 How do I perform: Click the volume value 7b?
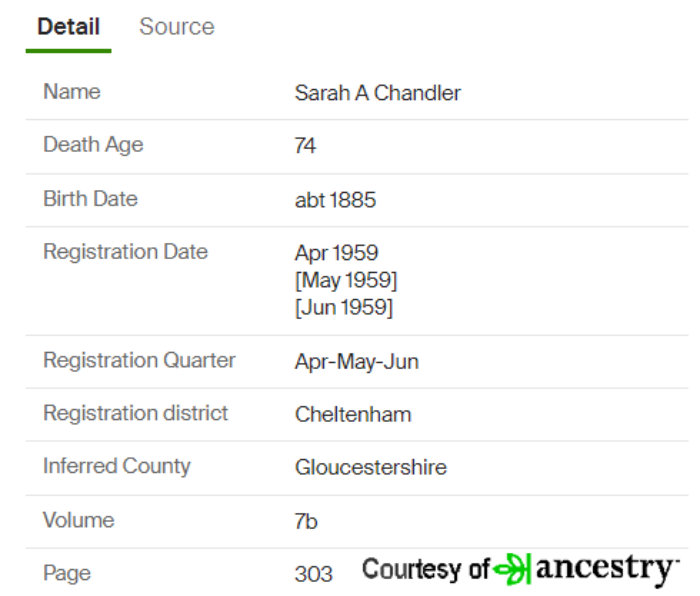(306, 521)
